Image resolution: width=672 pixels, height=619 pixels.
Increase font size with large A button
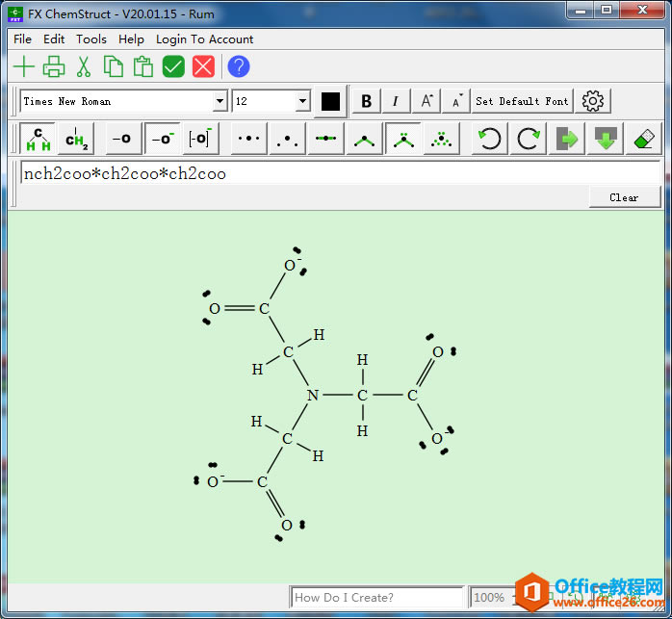[x=426, y=101]
